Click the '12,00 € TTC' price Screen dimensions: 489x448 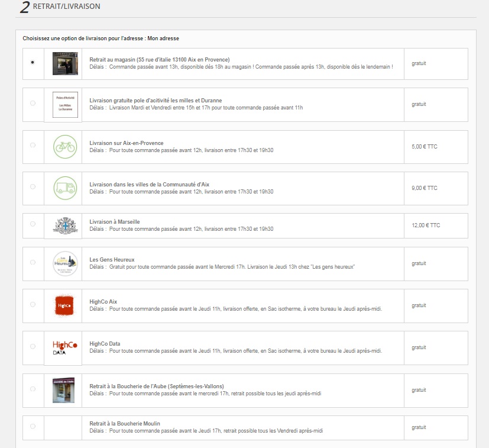[x=426, y=225]
